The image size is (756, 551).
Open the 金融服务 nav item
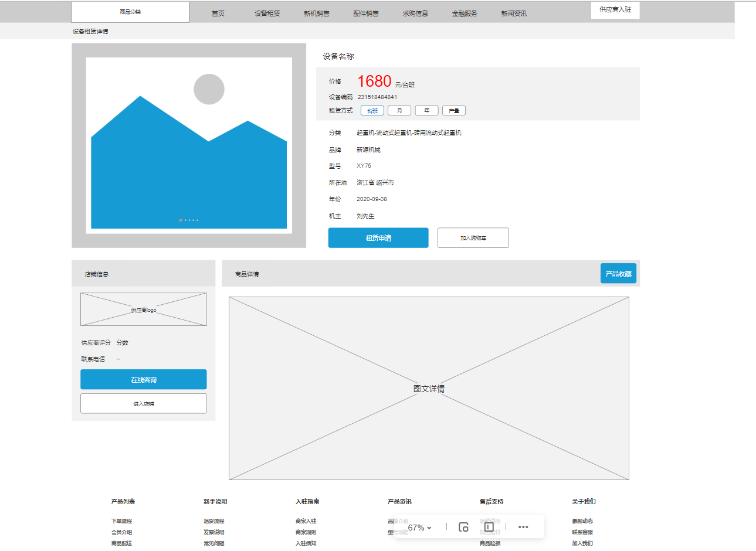pyautogui.click(x=465, y=13)
